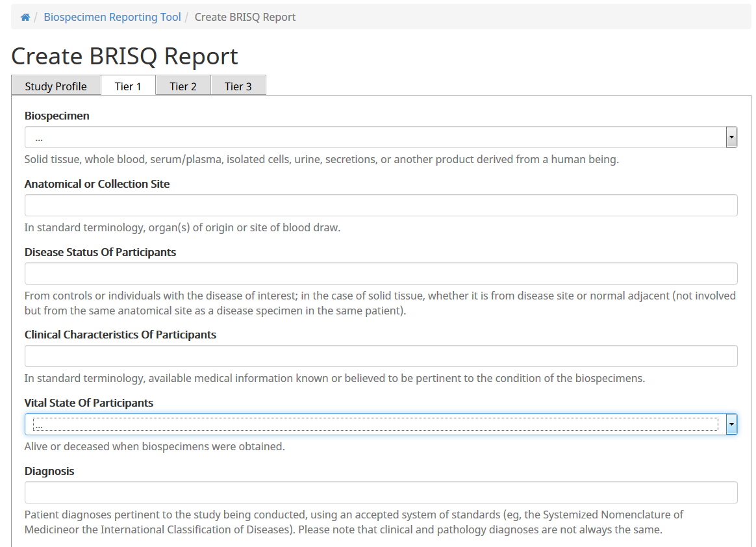This screenshot has width=756, height=547.
Task: Open the Tier 2 tab
Action: (x=183, y=86)
